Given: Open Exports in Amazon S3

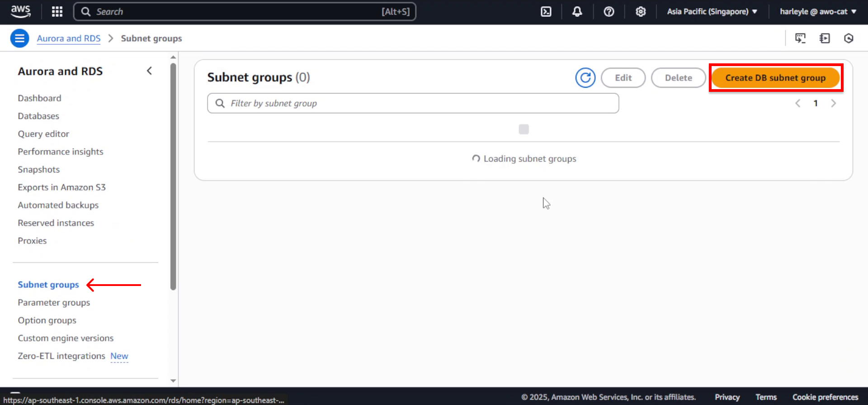Looking at the screenshot, I should pyautogui.click(x=62, y=187).
